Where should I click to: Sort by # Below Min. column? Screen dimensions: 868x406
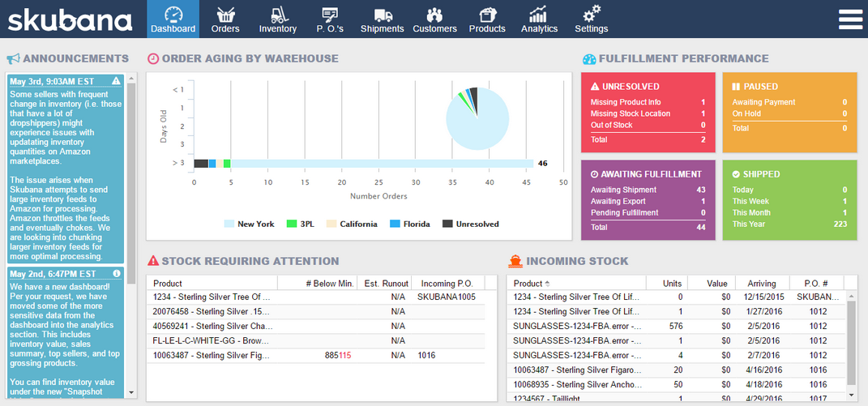[x=317, y=283]
